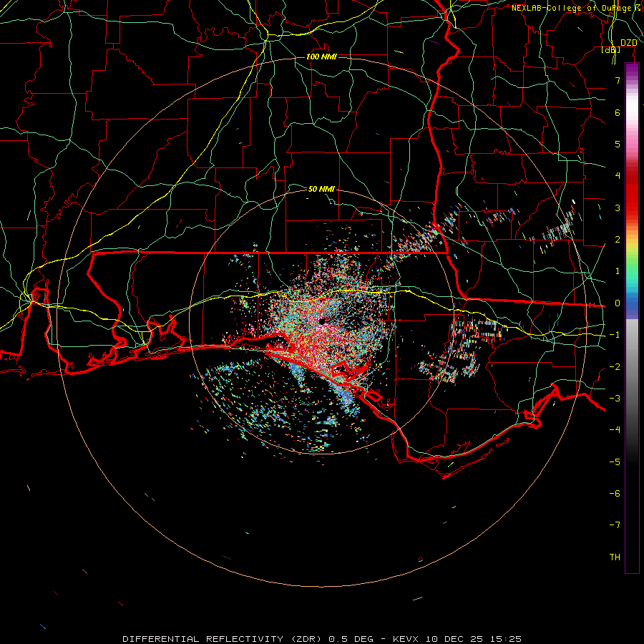The image size is (644, 644).
Task: Pick the gray -2 dB color bar segment
Action: [x=632, y=367]
